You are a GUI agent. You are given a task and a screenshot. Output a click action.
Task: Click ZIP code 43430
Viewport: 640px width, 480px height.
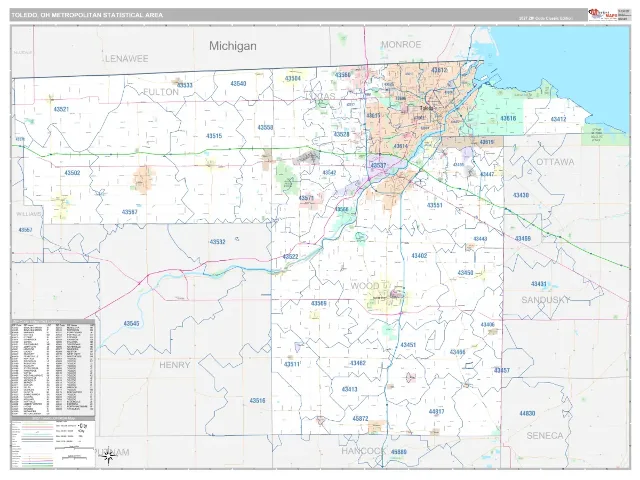pos(521,195)
